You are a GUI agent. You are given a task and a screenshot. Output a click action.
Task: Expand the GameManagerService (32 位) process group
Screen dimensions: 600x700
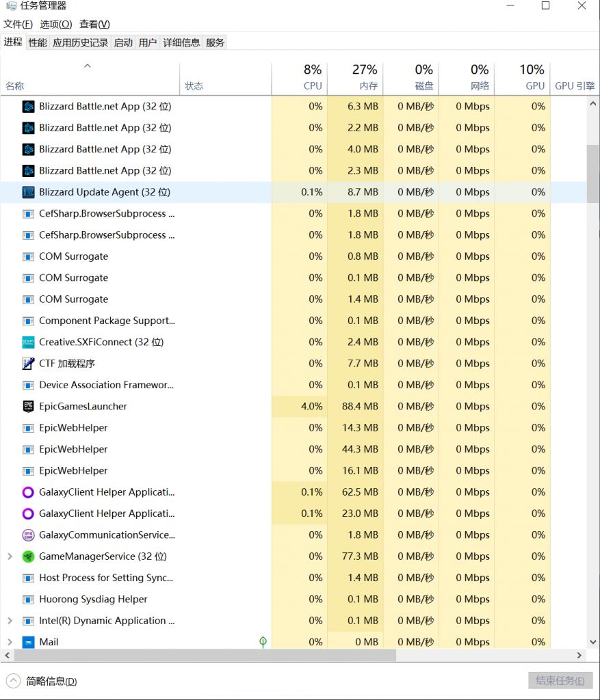10,556
